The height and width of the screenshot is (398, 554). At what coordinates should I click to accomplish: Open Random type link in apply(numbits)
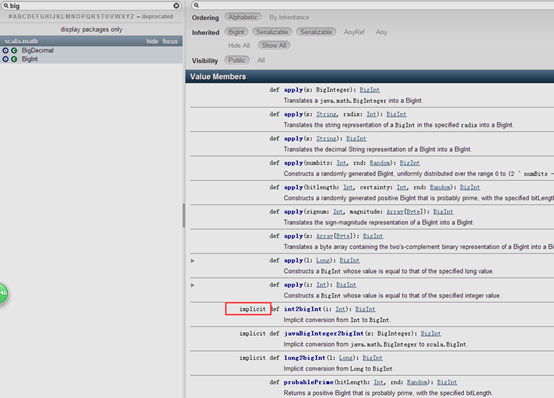(x=380, y=163)
